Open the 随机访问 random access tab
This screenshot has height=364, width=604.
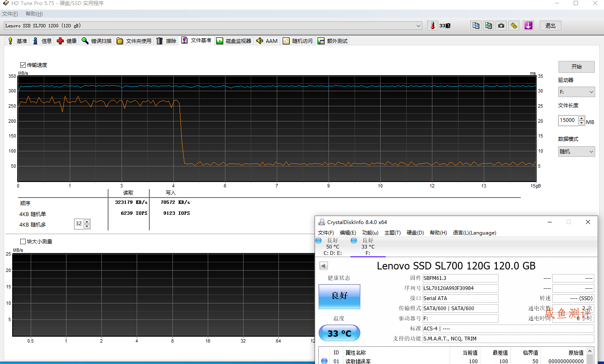(298, 41)
